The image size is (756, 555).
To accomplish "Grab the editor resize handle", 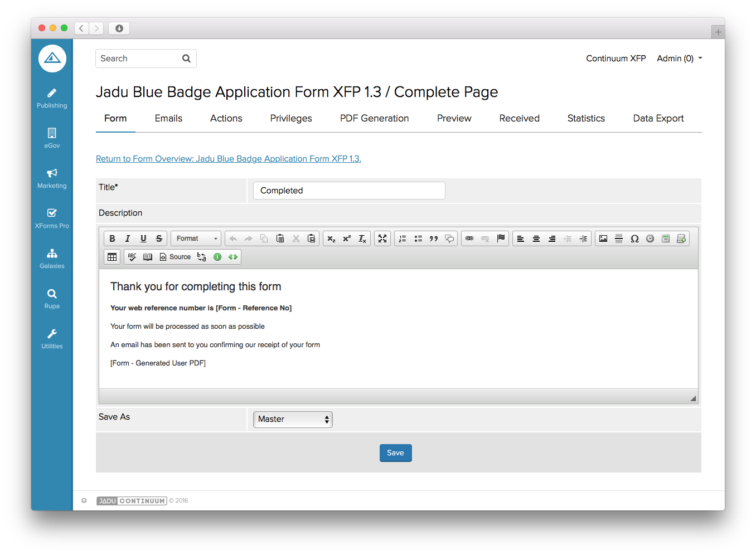I will [693, 398].
